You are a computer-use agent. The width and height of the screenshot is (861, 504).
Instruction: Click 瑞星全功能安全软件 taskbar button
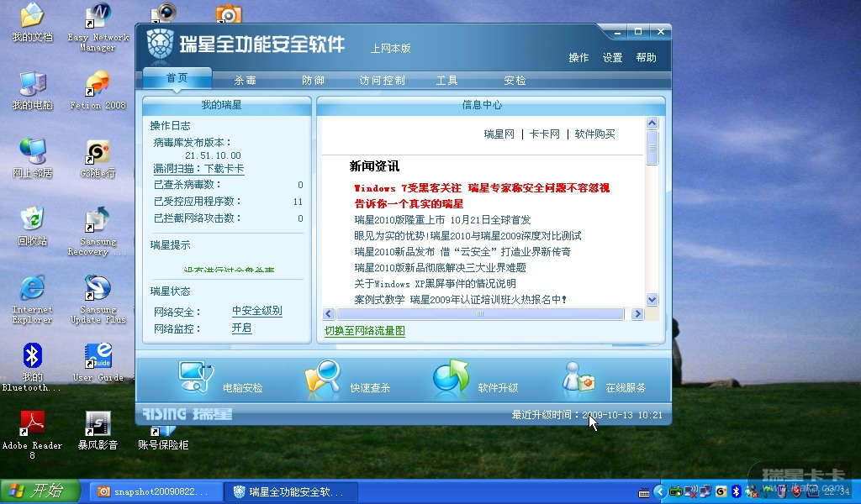click(x=292, y=491)
